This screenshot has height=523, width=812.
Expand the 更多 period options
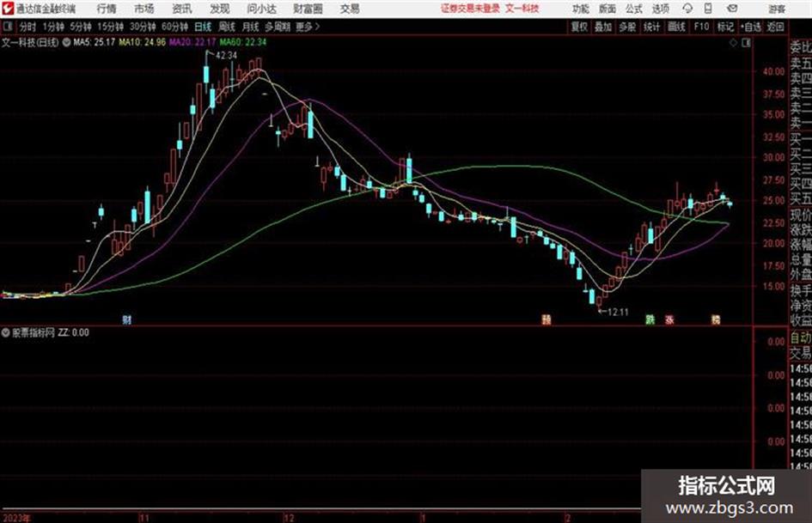pyautogui.click(x=308, y=27)
